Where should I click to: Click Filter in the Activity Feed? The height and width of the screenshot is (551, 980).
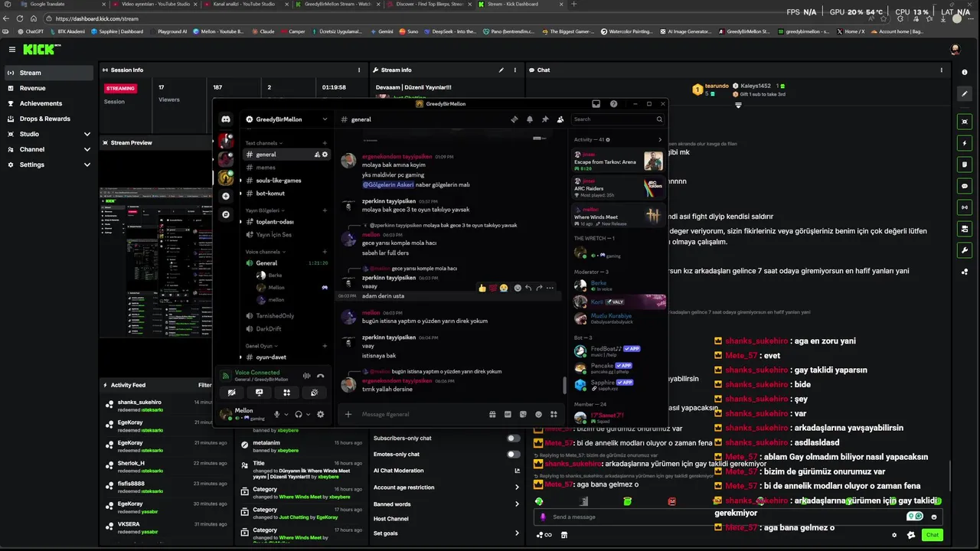pyautogui.click(x=205, y=385)
